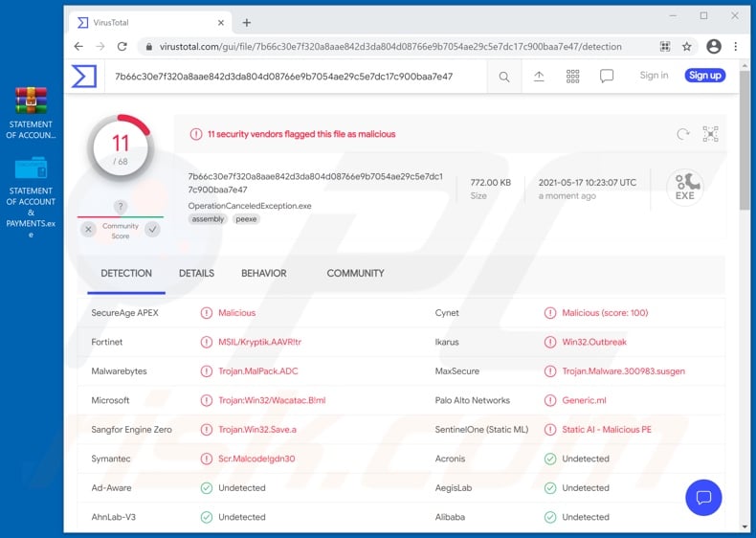Click the 2021-05-17 10:23:07 UTC timestamp
The image size is (756, 538).
[x=588, y=183]
